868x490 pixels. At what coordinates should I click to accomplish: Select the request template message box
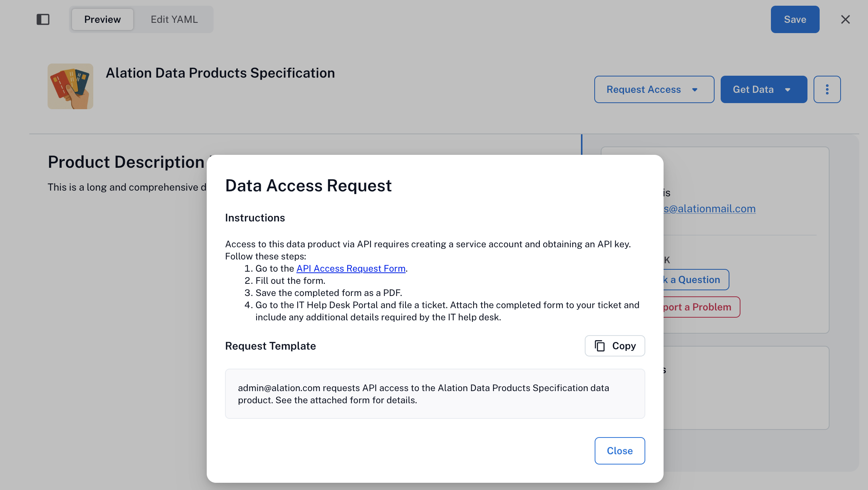tap(435, 394)
